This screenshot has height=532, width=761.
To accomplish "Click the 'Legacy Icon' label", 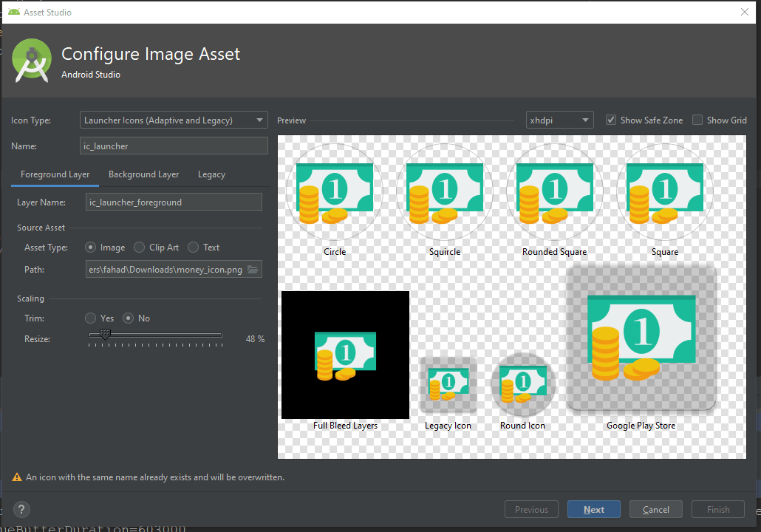I will point(448,425).
